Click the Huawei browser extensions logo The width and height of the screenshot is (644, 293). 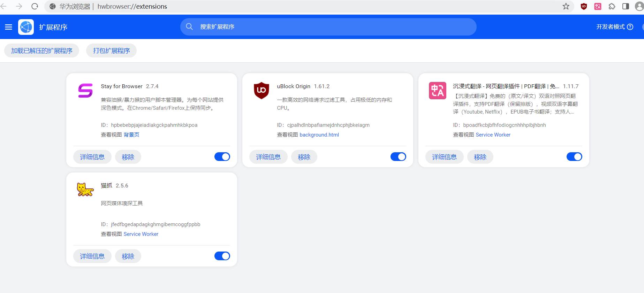pyautogui.click(x=26, y=27)
